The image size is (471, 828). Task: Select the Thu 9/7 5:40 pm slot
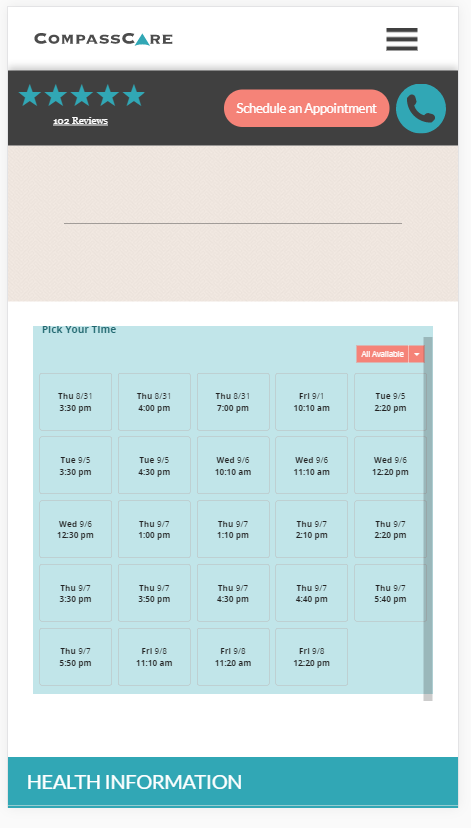coord(390,593)
